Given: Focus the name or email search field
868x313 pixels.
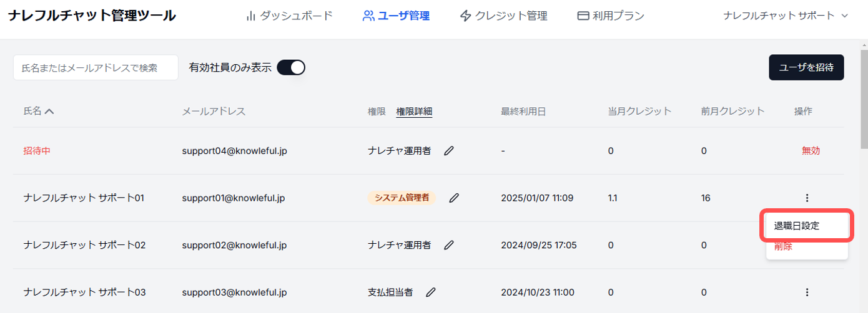Looking at the screenshot, I should pyautogui.click(x=96, y=67).
